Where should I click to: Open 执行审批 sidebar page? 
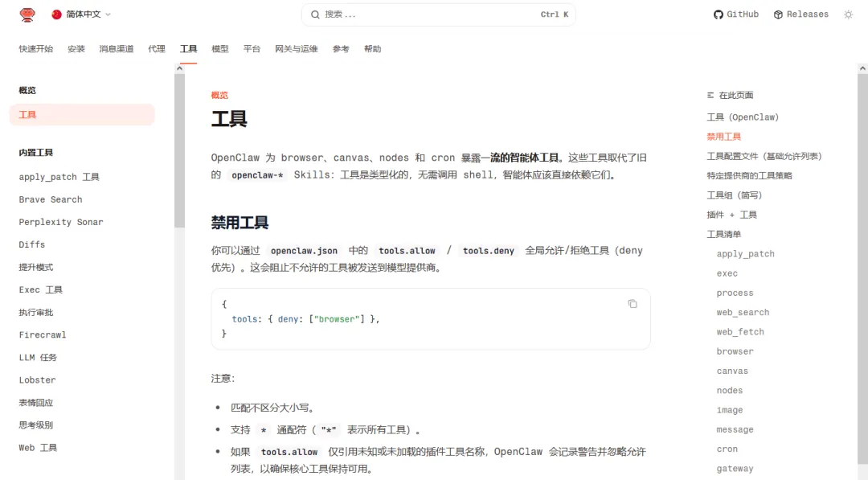tap(36, 312)
